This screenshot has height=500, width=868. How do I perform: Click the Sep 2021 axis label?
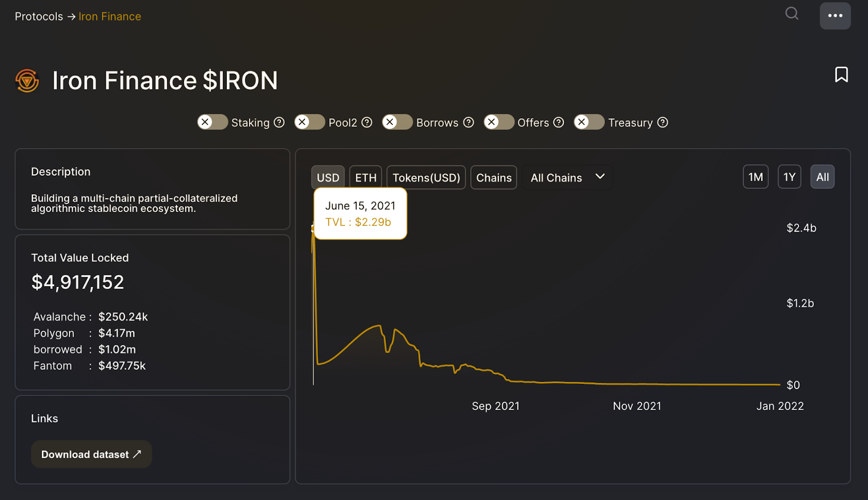(x=495, y=406)
